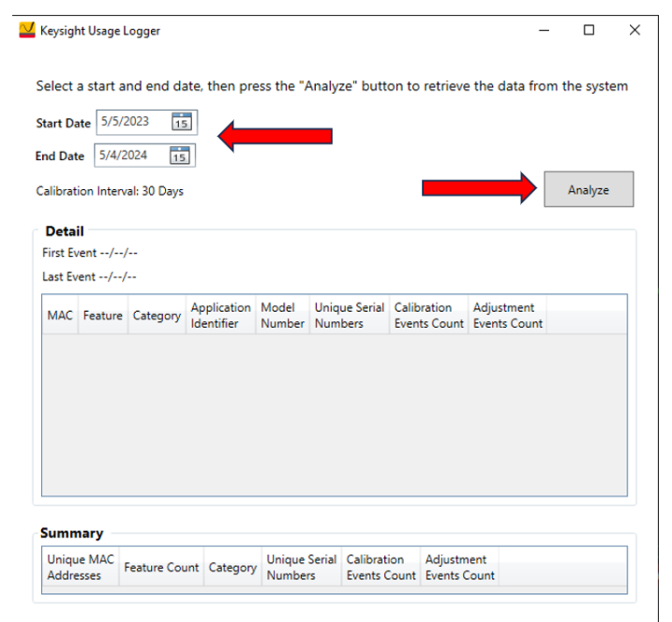Click Category column header in Detail table
This screenshot has height=622, width=672.
(157, 316)
